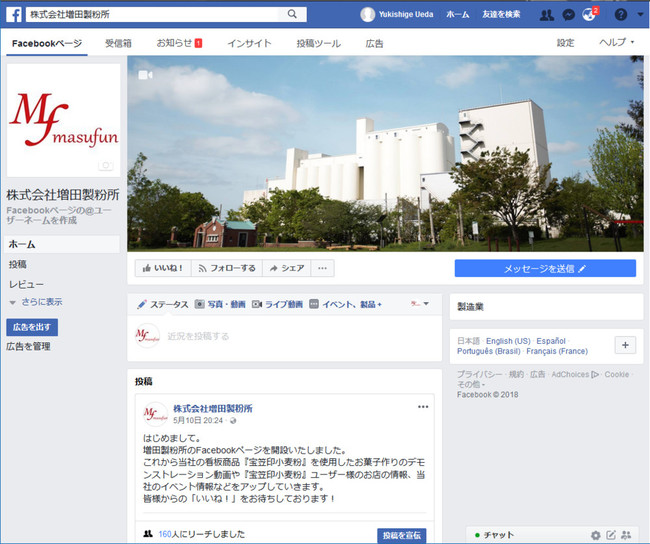The image size is (650, 544).
Task: Open the インサイト tab
Action: (x=249, y=43)
